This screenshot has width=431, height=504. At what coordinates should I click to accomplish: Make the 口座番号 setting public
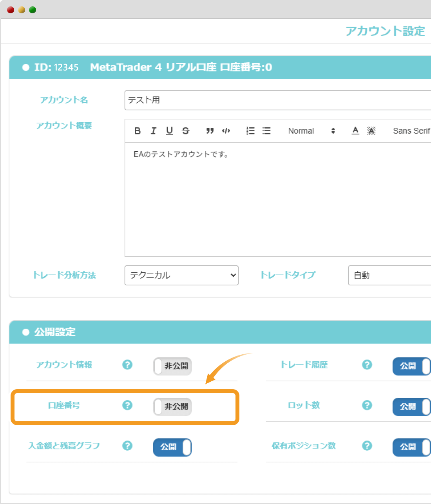point(172,407)
